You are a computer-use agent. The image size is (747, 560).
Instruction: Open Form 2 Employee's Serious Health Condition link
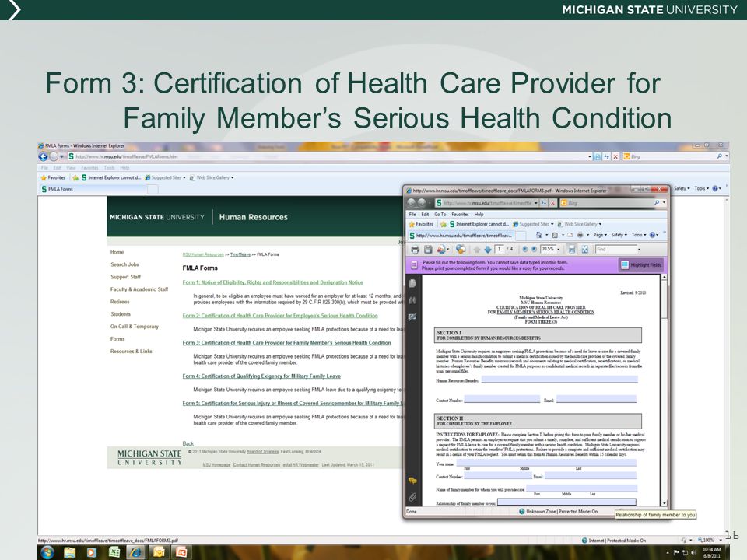(280, 316)
